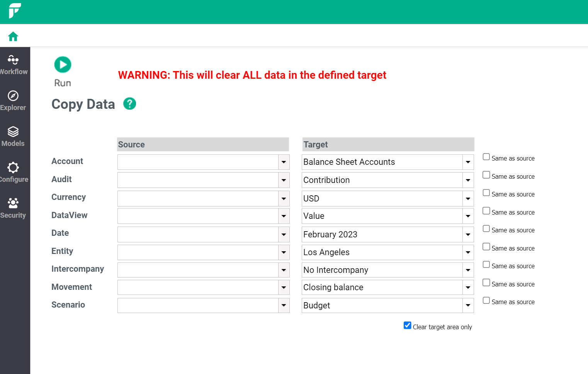Open the Copy Data help question mark
This screenshot has width=588, height=374.
(129, 103)
